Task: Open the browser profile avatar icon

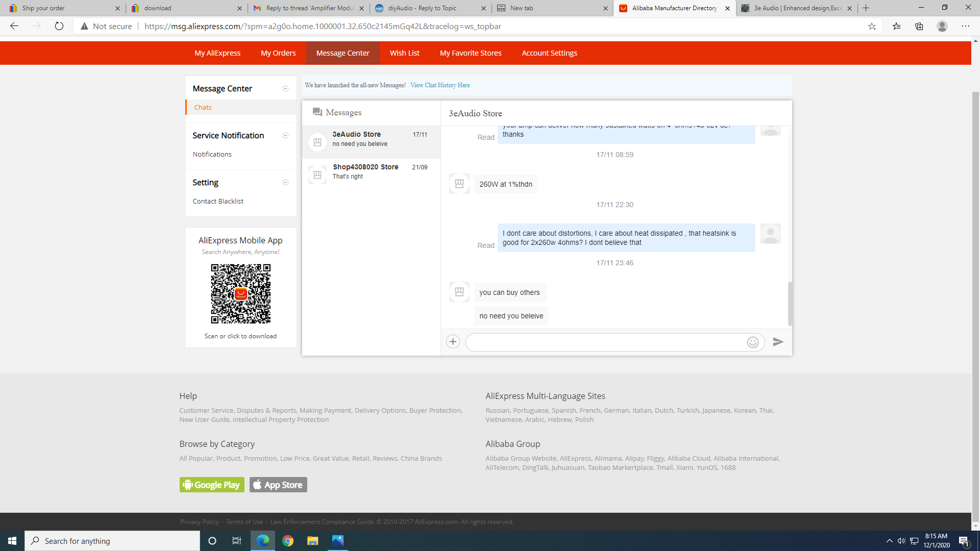Action: pos(942,26)
